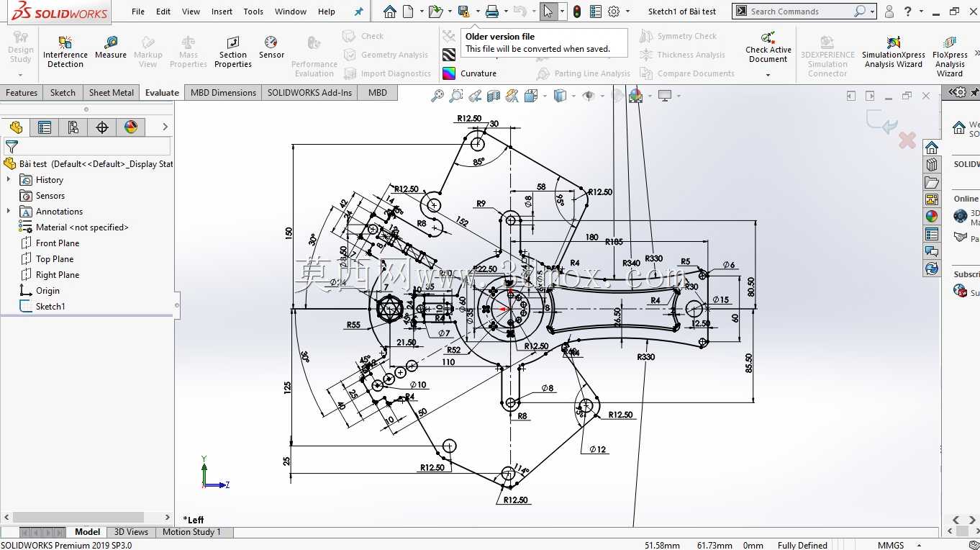Expand the History tree node
Screen dimensions: 980x550
[9, 179]
